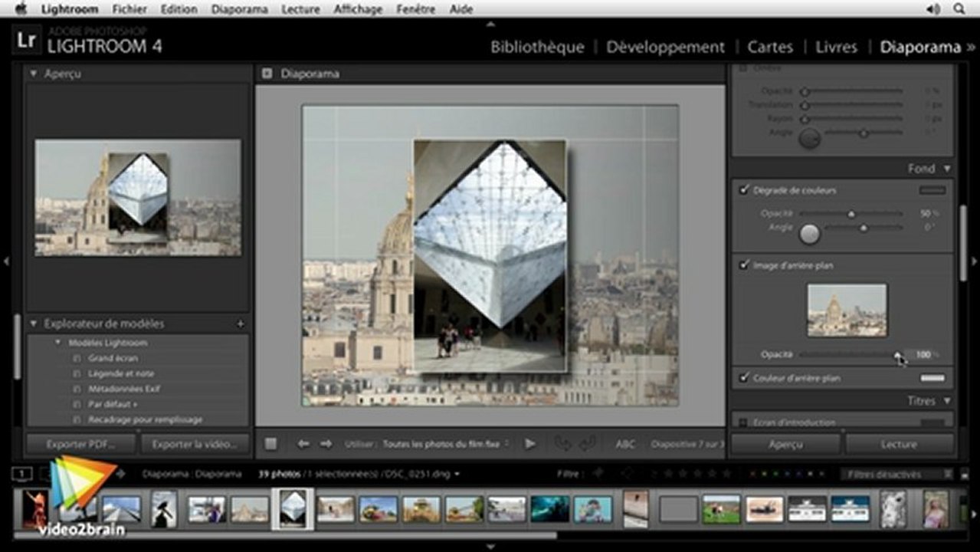Toggle the Ombre checkbox at panel top
This screenshot has height=552, width=980.
(743, 68)
